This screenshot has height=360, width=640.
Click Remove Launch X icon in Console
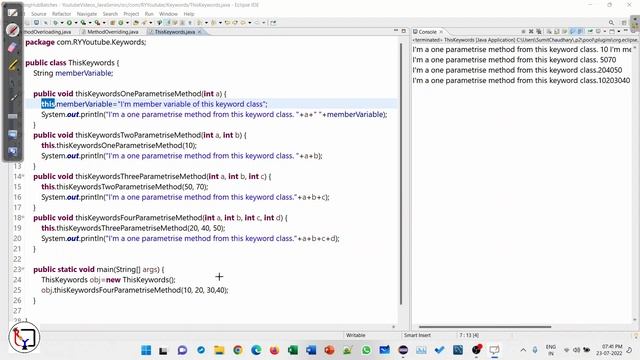coord(531,31)
